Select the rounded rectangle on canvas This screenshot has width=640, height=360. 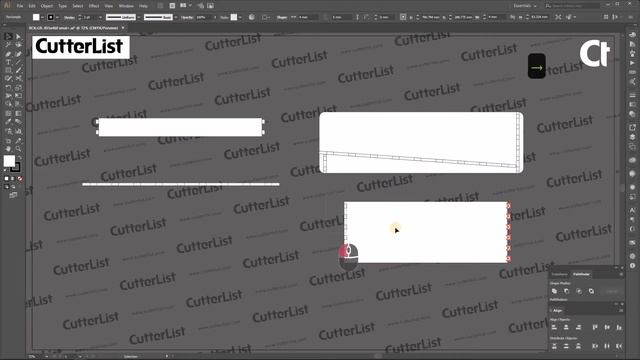(x=421, y=142)
